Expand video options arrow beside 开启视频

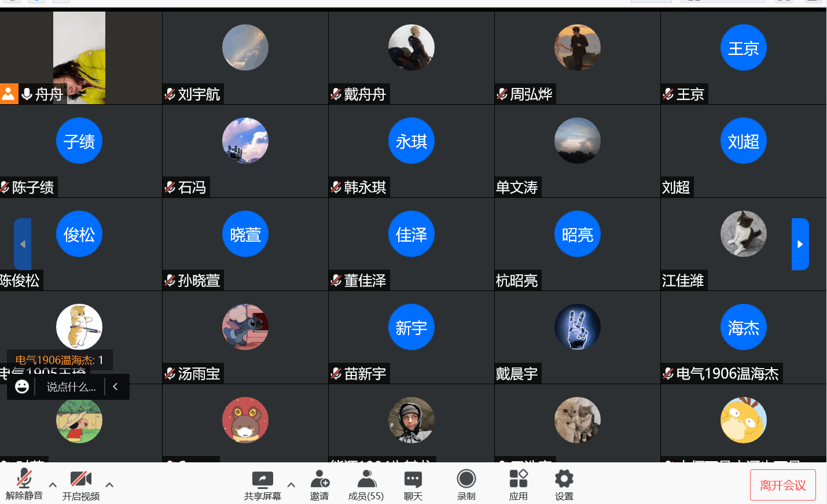point(109,484)
